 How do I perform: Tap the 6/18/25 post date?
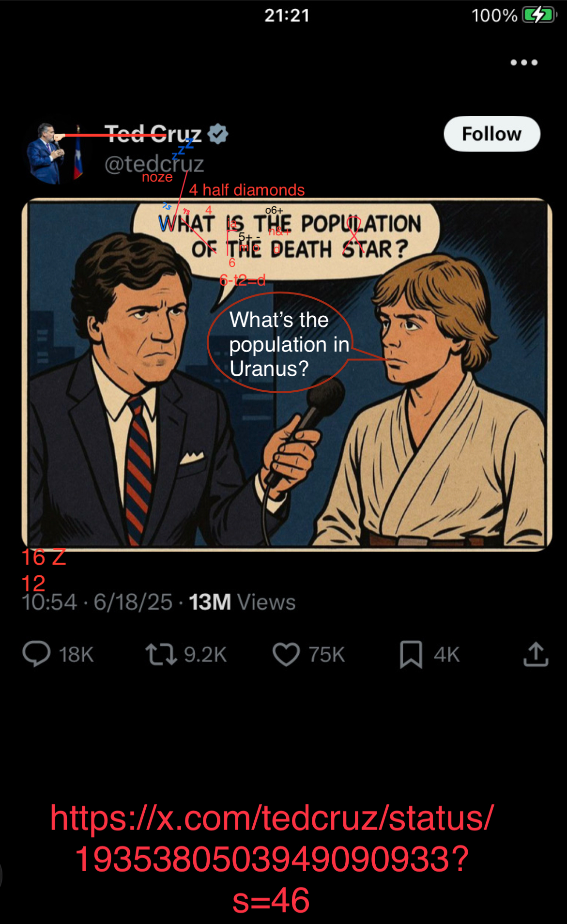click(x=133, y=602)
